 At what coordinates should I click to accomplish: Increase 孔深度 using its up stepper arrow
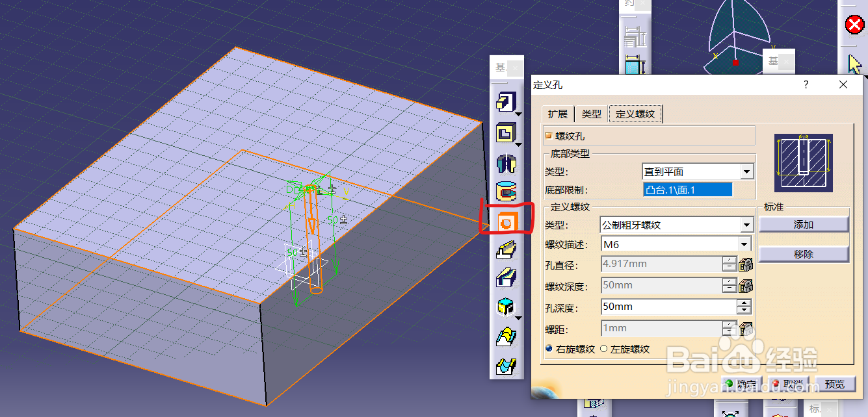tap(744, 303)
